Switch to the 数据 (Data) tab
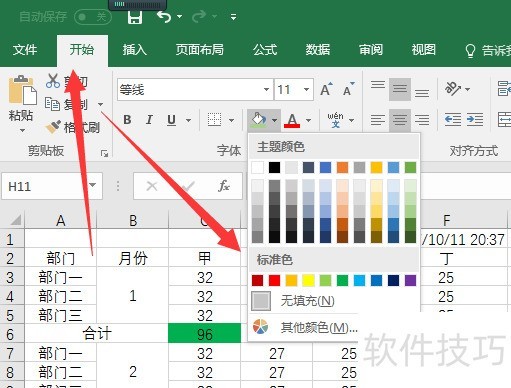 [318, 50]
